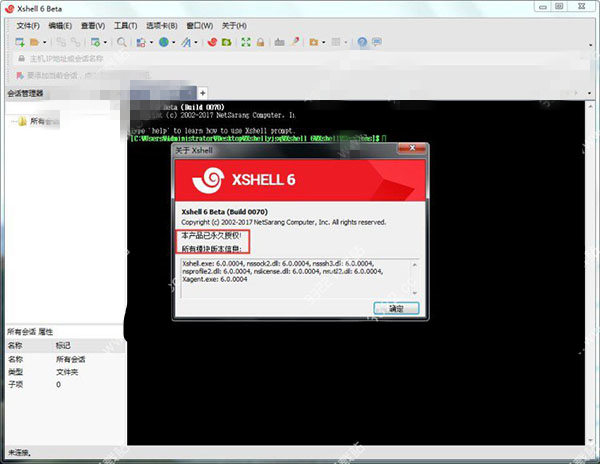Image resolution: width=600 pixels, height=464 pixels.
Task: Click the globe encoding icon
Action: [164, 42]
